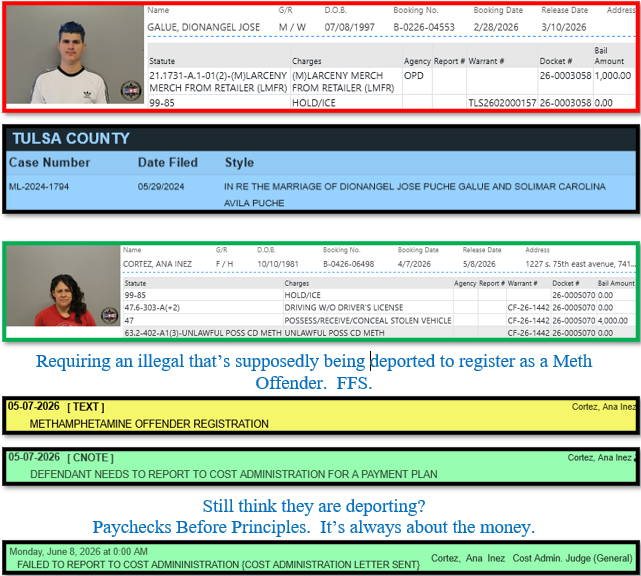Click the TULSA COUNTY header

(x=71, y=139)
